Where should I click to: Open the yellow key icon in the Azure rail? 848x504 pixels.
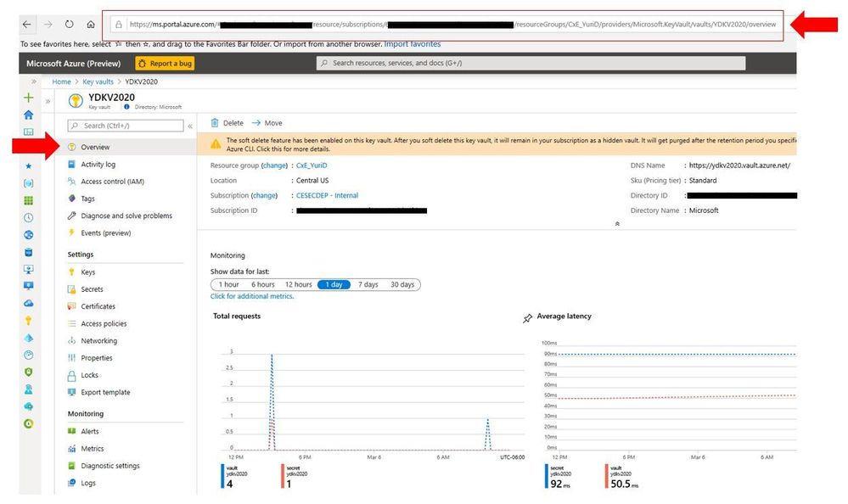[29, 321]
